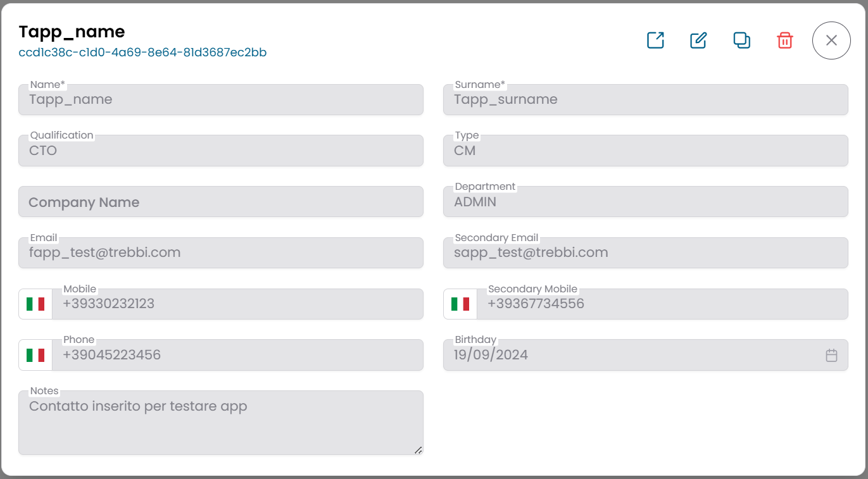The height and width of the screenshot is (479, 868).
Task: Close the contact details dialog
Action: pyautogui.click(x=831, y=40)
